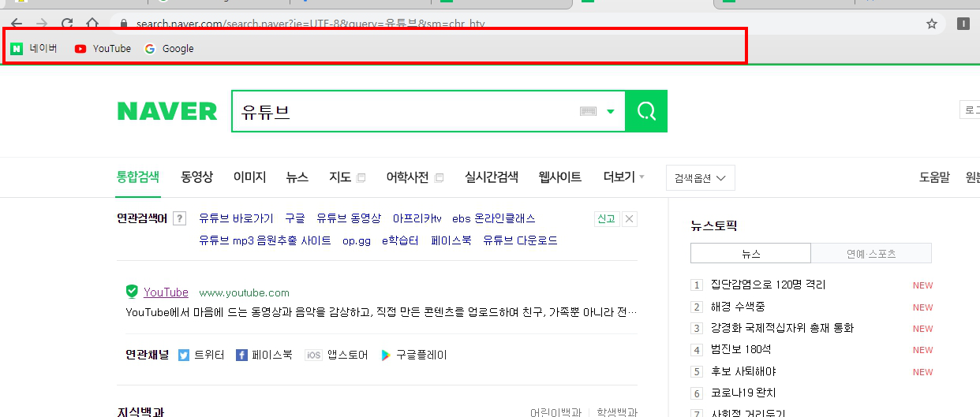
Task: Reload the page with the refresh icon
Action: (67, 24)
